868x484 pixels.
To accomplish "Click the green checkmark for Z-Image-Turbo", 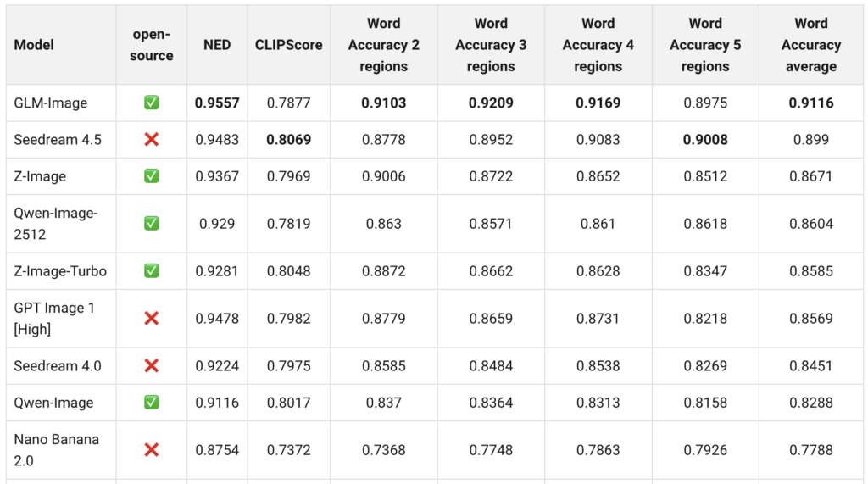I will tap(152, 271).
